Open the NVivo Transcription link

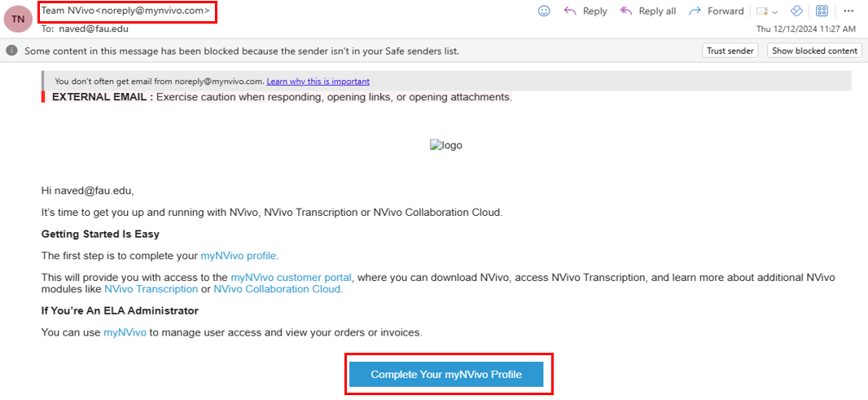coord(151,289)
